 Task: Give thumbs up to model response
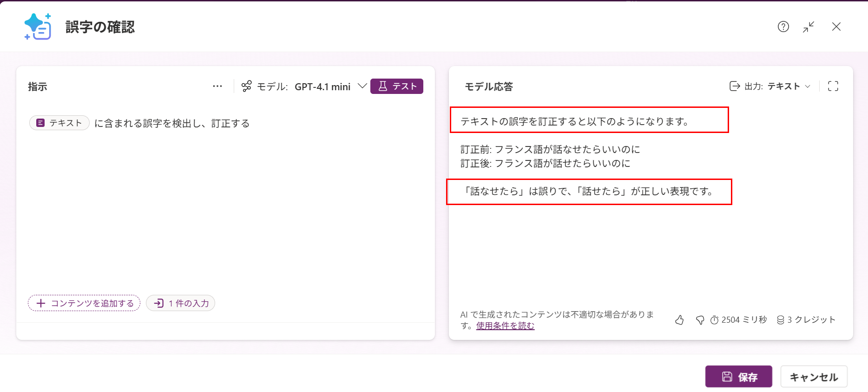679,320
